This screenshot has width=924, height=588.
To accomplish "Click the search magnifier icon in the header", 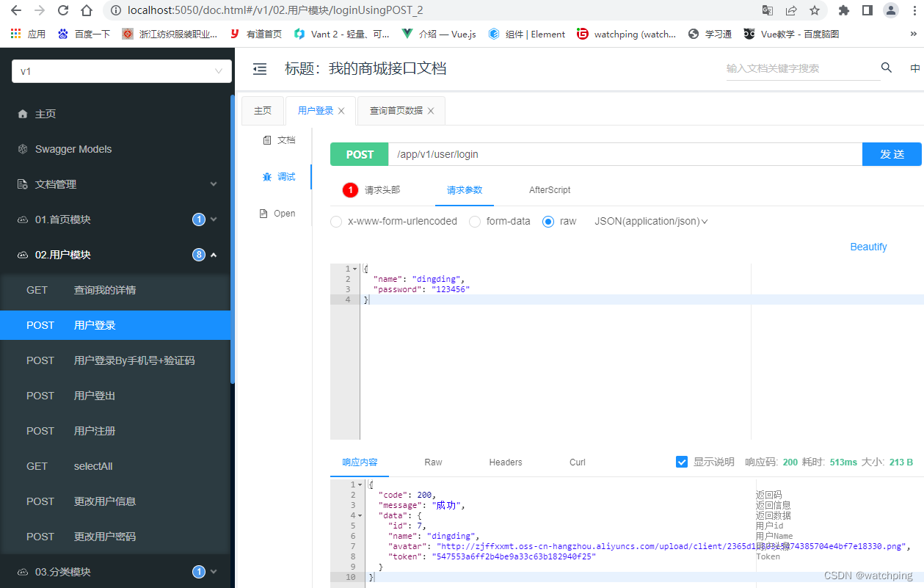I will click(887, 68).
